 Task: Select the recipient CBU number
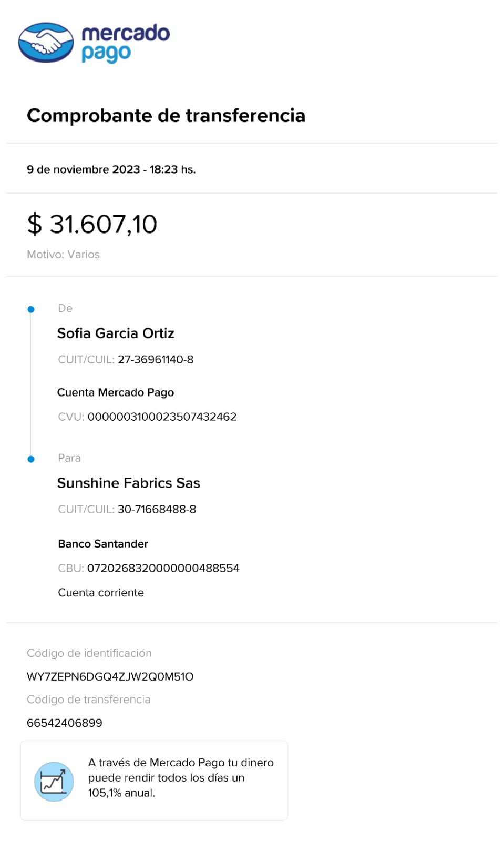(x=163, y=568)
